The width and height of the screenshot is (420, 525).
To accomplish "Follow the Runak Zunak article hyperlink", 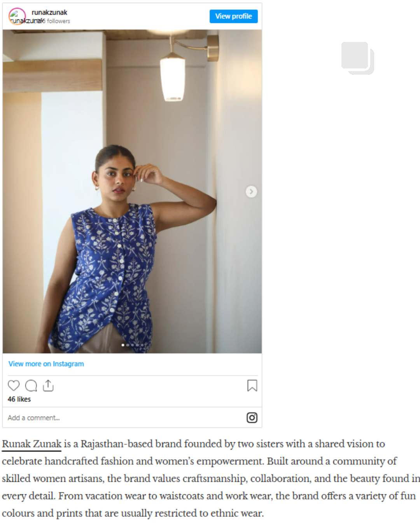I will 31,444.
